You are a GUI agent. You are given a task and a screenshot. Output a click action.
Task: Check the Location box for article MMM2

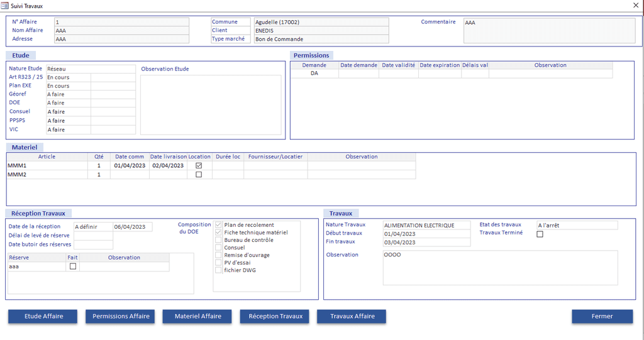point(199,175)
